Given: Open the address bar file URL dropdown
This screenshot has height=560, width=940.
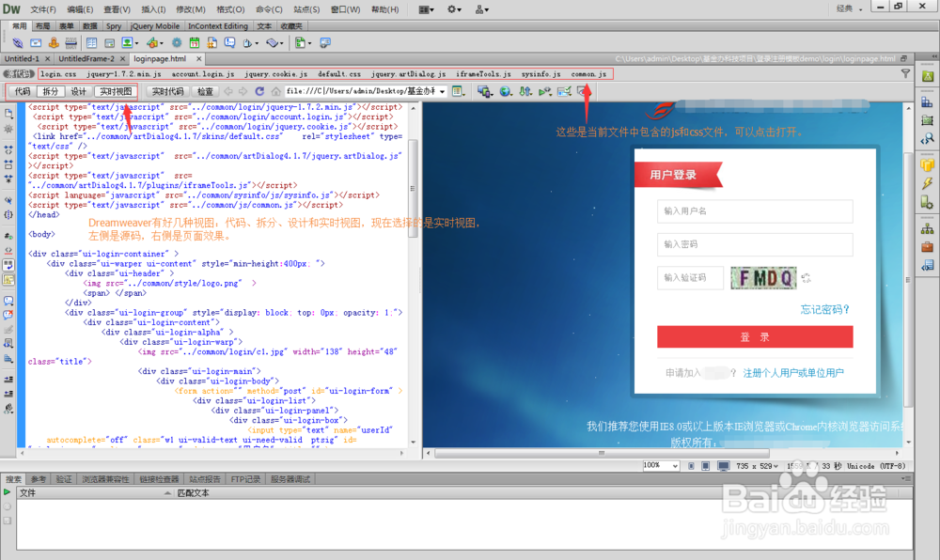Looking at the screenshot, I should (x=443, y=92).
